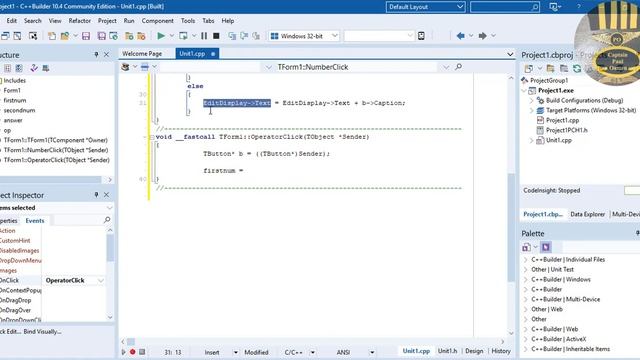
Task: Click the Bind Visually... link
Action: [x=42, y=331]
